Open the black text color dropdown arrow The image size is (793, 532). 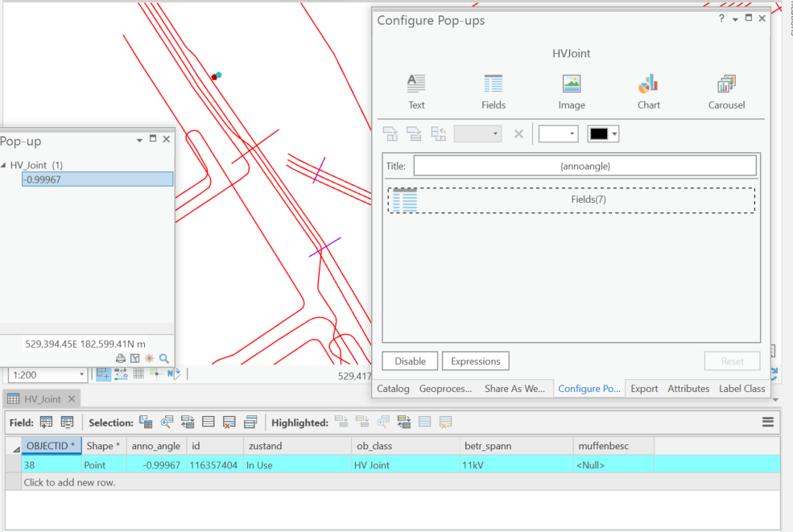(614, 134)
